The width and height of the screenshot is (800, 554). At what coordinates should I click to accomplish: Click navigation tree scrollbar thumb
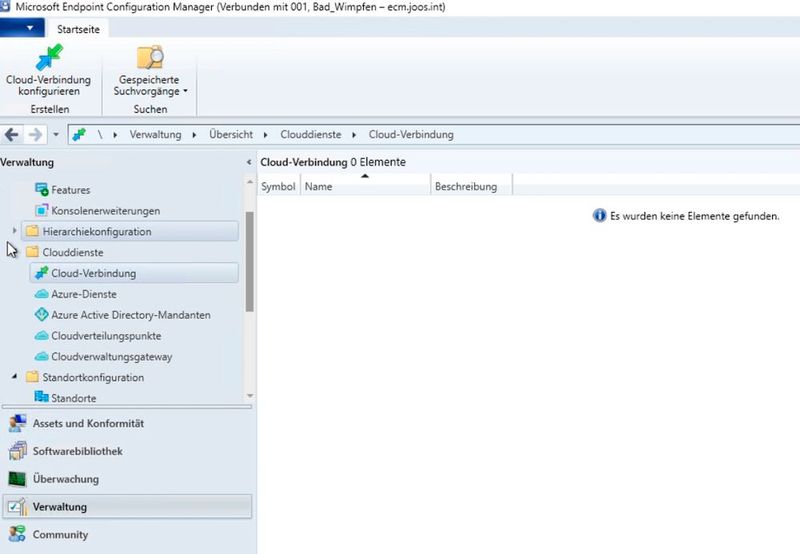coord(249,261)
